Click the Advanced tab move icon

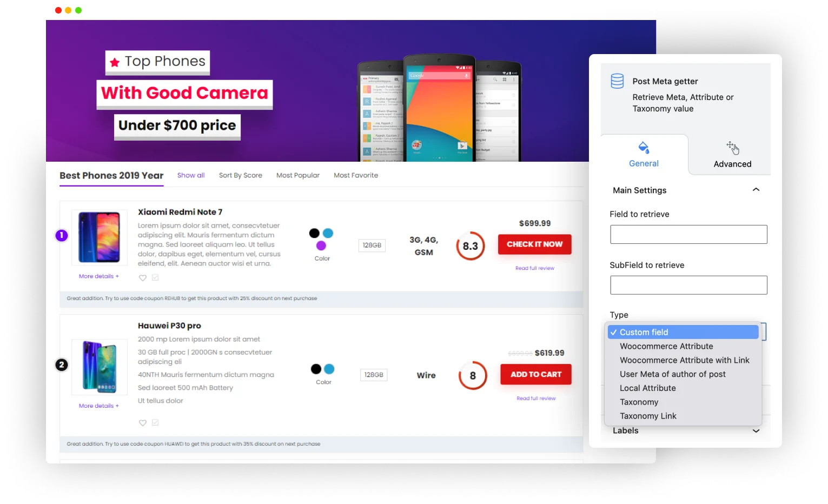[732, 147]
